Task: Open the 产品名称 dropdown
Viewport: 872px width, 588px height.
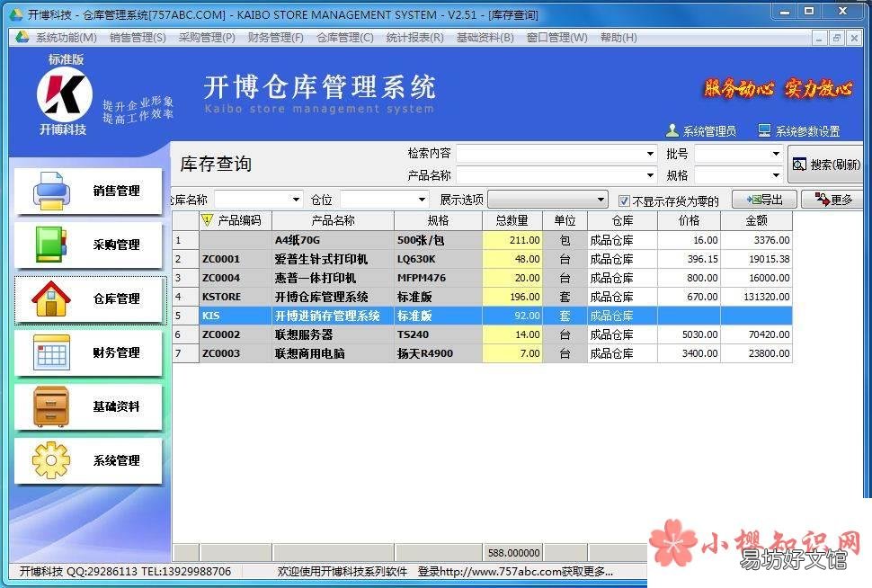Action: [x=650, y=175]
